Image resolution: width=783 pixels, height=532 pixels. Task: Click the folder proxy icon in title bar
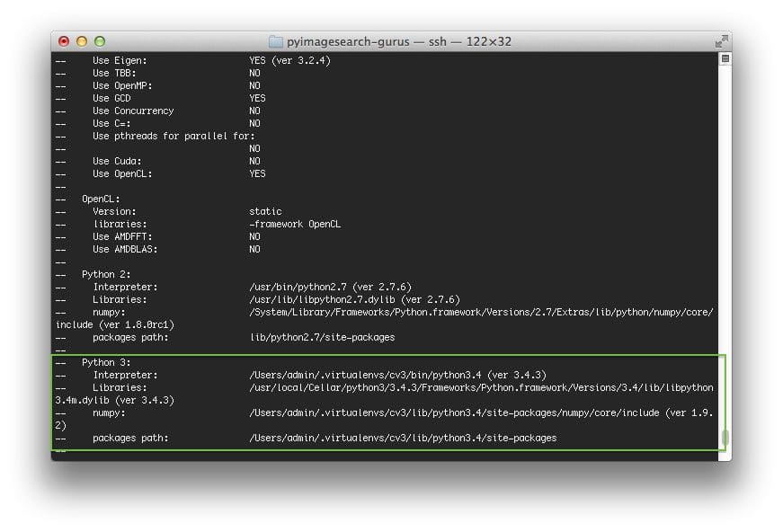(276, 41)
